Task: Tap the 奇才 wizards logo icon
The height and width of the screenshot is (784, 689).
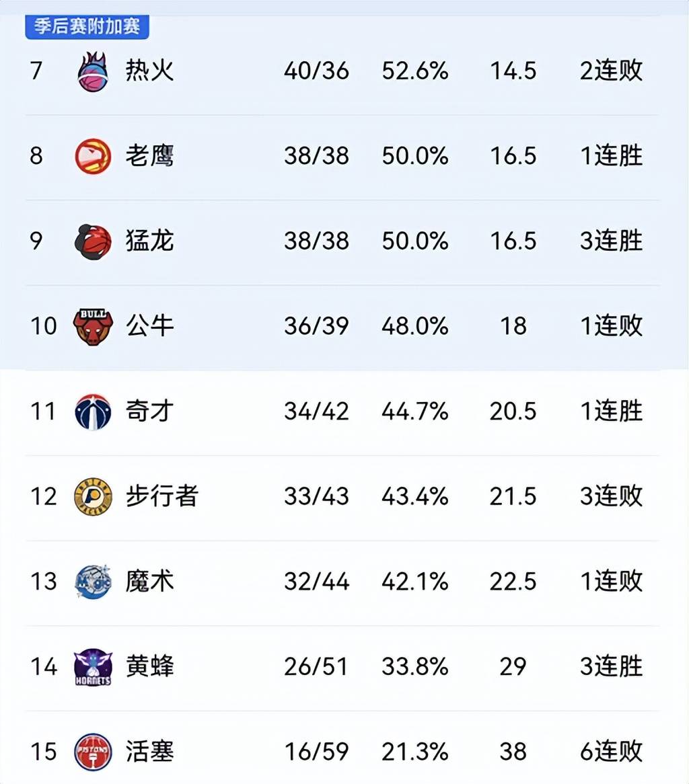Action: click(93, 412)
